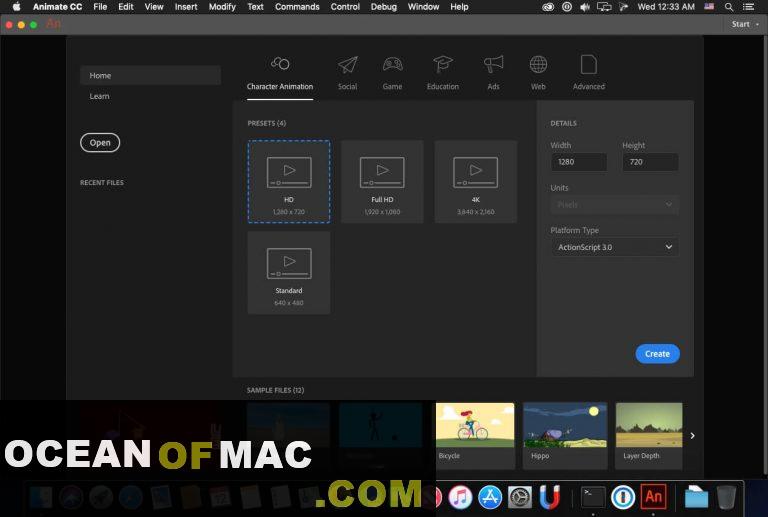The image size is (768, 517).
Task: Open the Modify menu
Action: (x=222, y=7)
